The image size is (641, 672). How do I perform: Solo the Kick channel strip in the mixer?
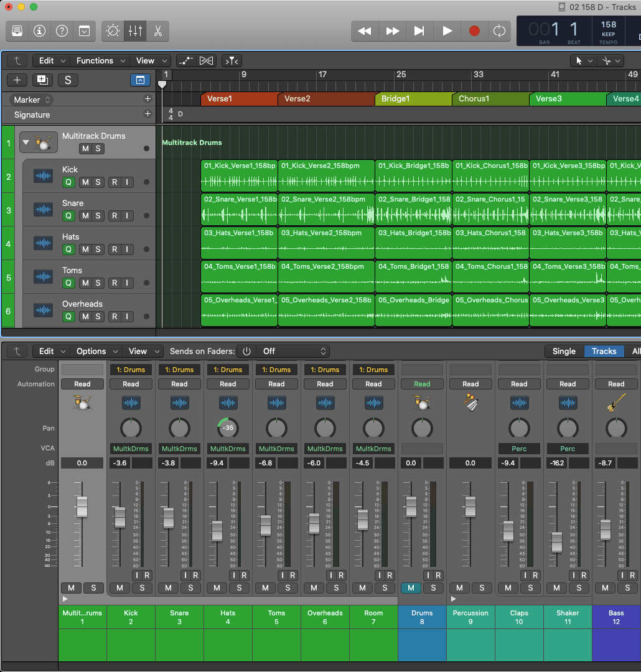coord(142,588)
